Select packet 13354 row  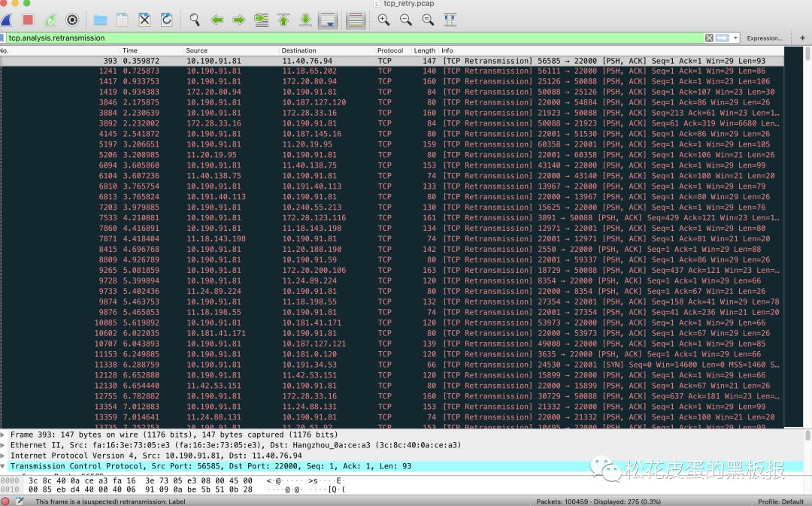click(x=392, y=407)
